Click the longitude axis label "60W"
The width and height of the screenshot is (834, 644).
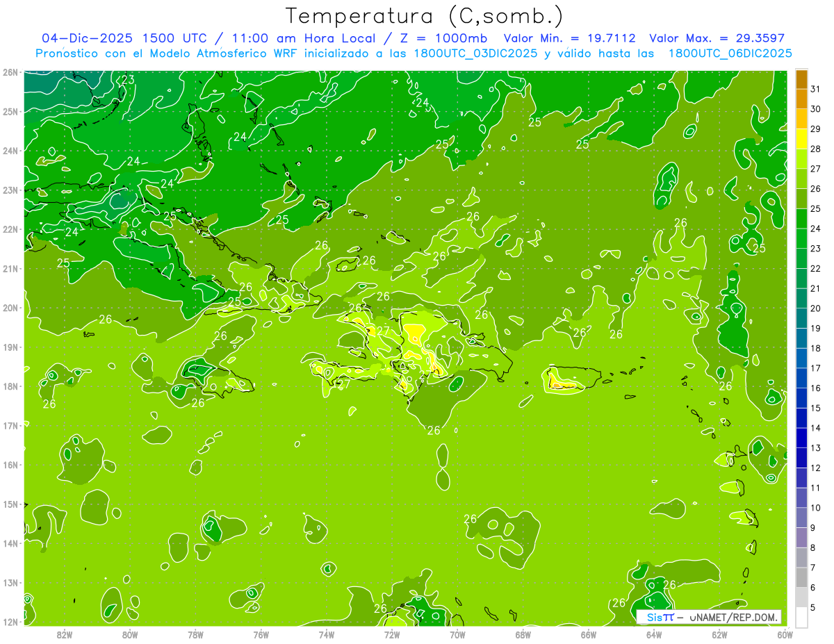[785, 634]
